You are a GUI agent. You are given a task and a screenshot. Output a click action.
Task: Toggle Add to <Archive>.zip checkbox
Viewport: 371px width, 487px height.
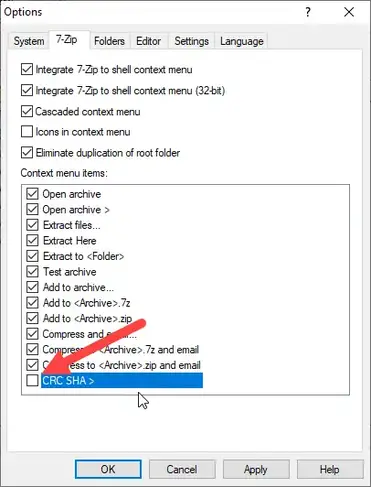click(x=32, y=318)
